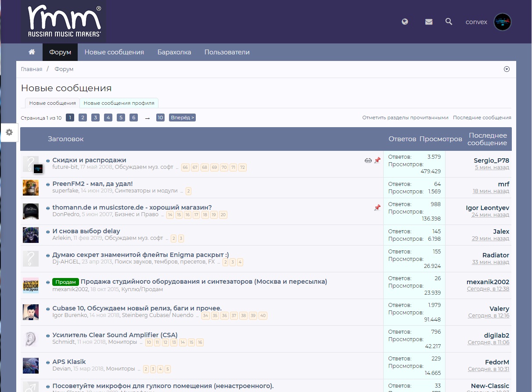Sort by Последнее сообщение column header

[x=487, y=139]
